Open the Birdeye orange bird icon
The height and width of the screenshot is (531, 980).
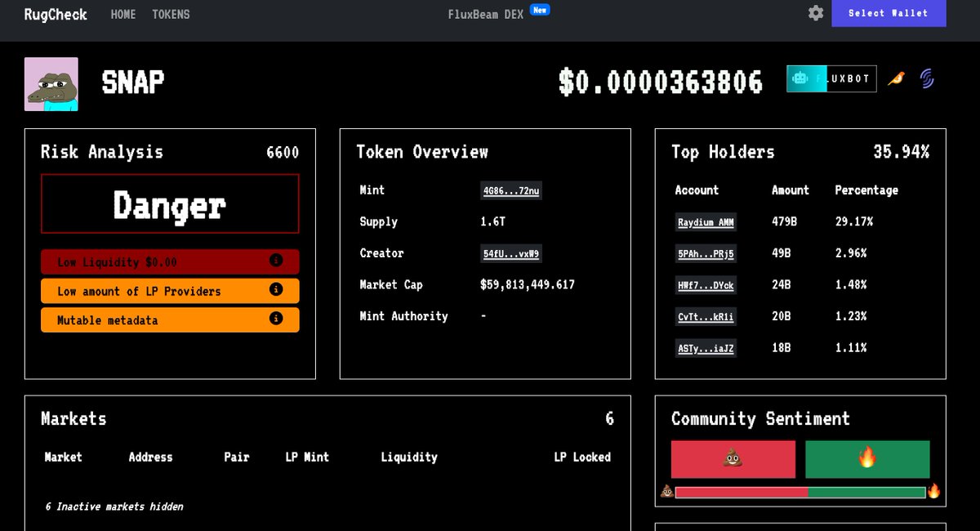coord(896,78)
